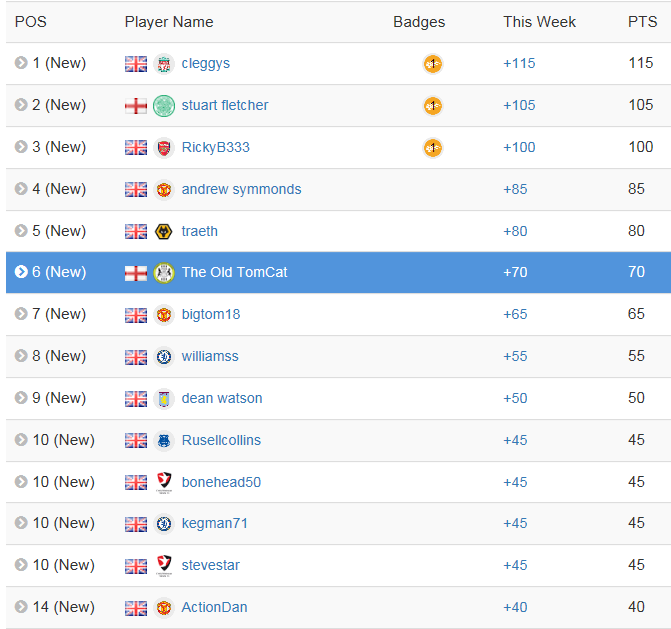This screenshot has width=671, height=629.
Task: Expand the row arrow for position 1
Action: [21, 63]
